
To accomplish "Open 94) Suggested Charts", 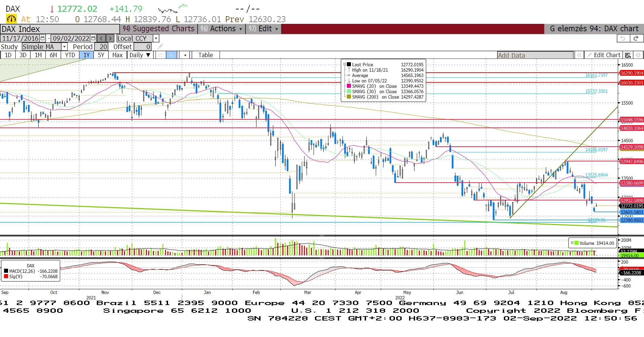I will 159,29.
